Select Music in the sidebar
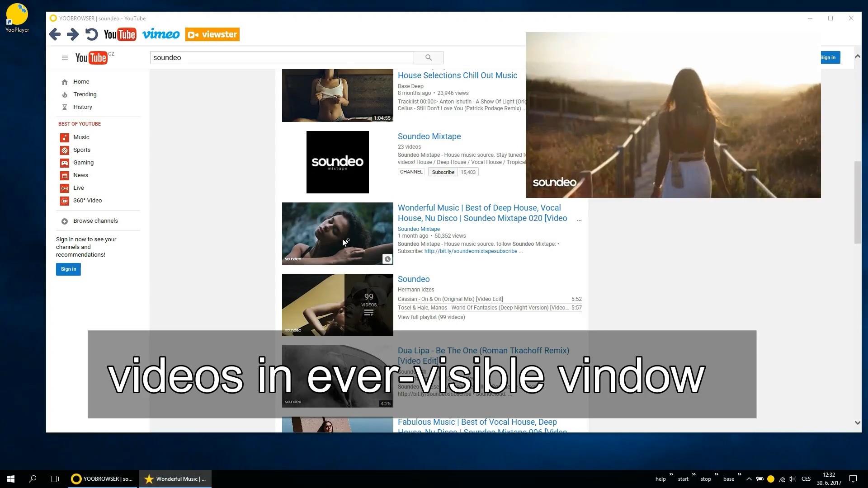 (81, 137)
